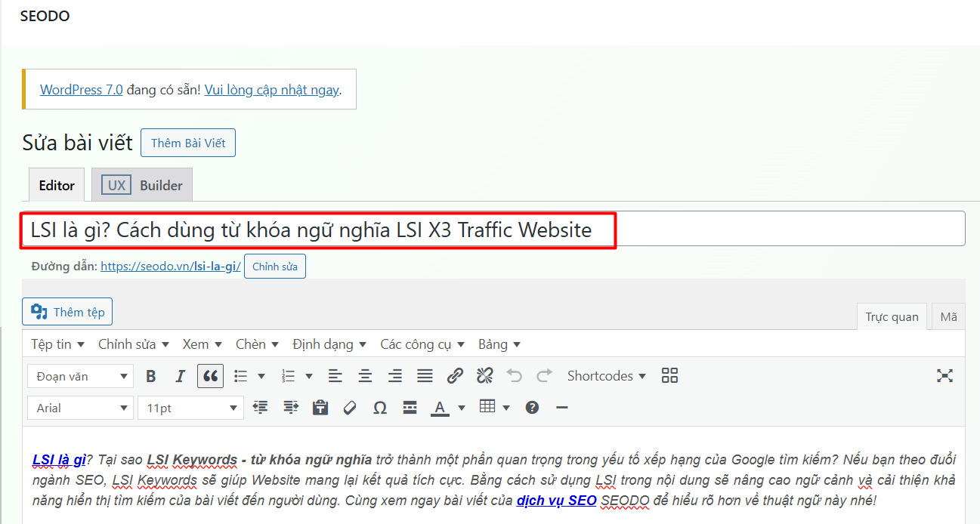Open the Các công cụ menu
Viewport: 980px width, 524px height.
[x=422, y=344]
